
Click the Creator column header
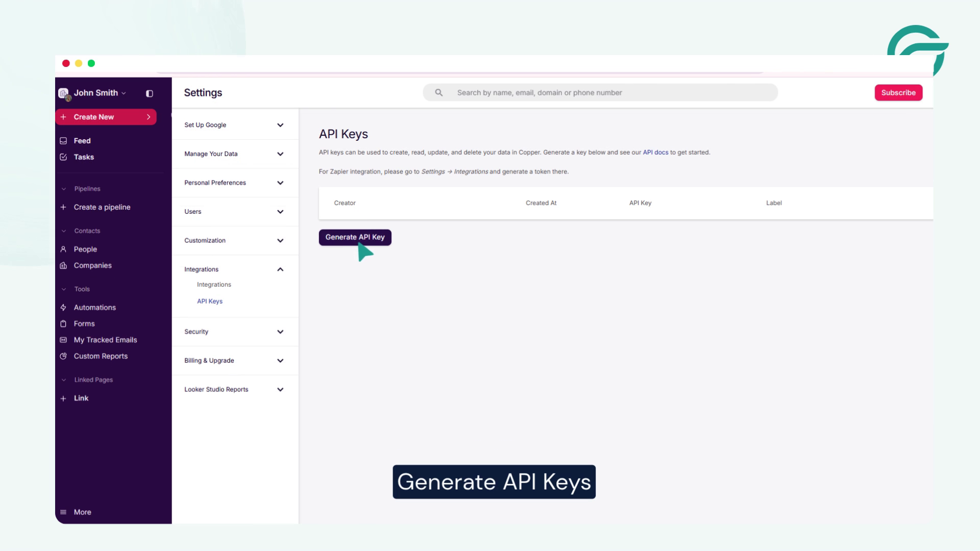pyautogui.click(x=345, y=203)
